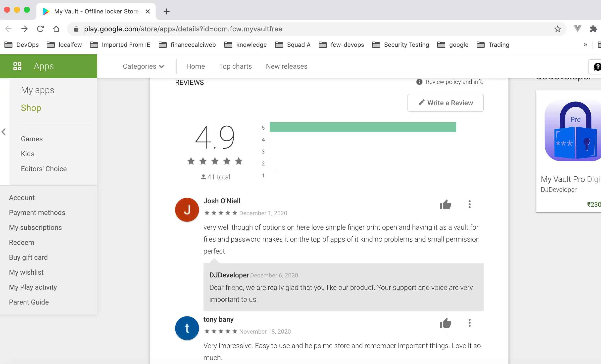This screenshot has height=364, width=601.
Task: Click the browser forward arrow
Action: pyautogui.click(x=24, y=29)
